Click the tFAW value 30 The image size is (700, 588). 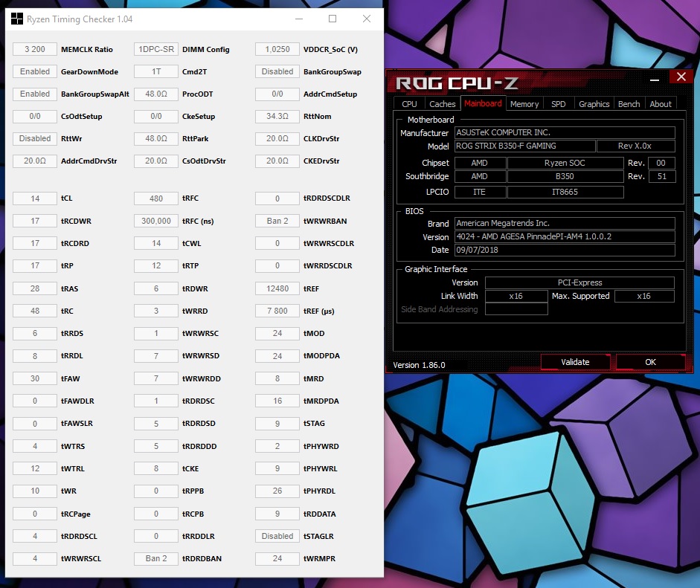35,378
